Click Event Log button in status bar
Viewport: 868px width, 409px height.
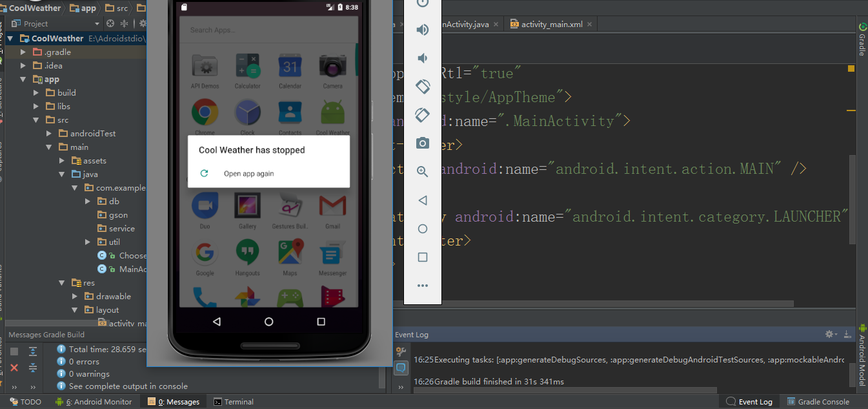(x=749, y=402)
